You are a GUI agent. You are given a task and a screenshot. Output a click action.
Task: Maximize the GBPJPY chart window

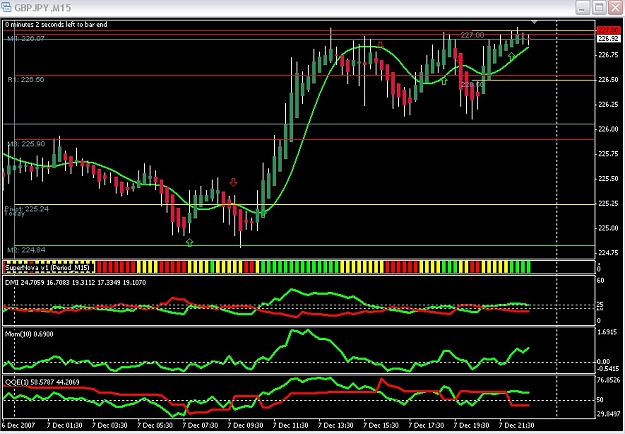pos(599,8)
